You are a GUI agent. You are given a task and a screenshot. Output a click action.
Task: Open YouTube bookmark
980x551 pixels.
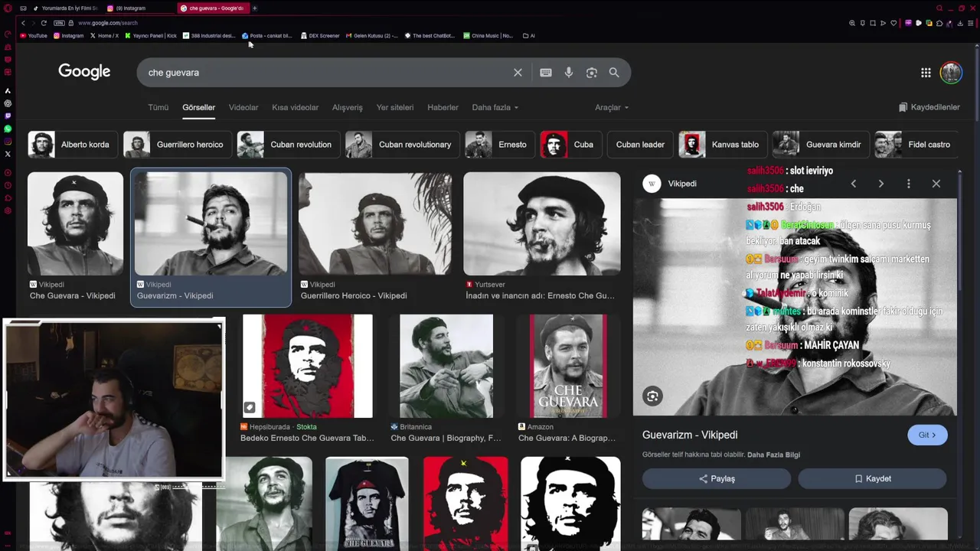point(34,35)
